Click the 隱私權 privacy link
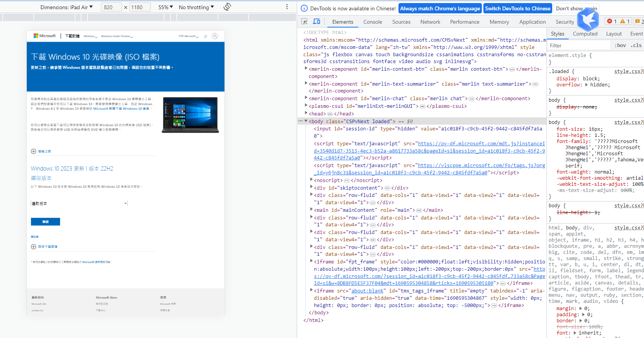This screenshot has width=644, height=338. coord(34,237)
